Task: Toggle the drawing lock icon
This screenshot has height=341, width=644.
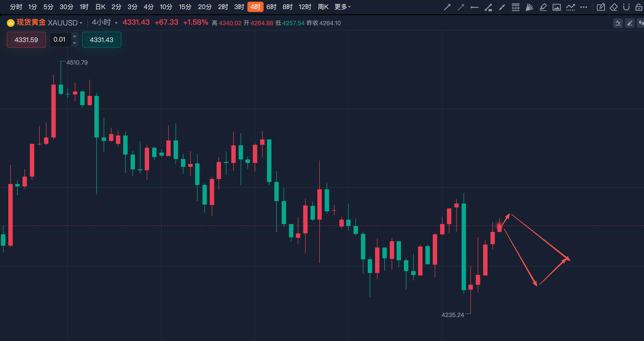Action: click(639, 7)
